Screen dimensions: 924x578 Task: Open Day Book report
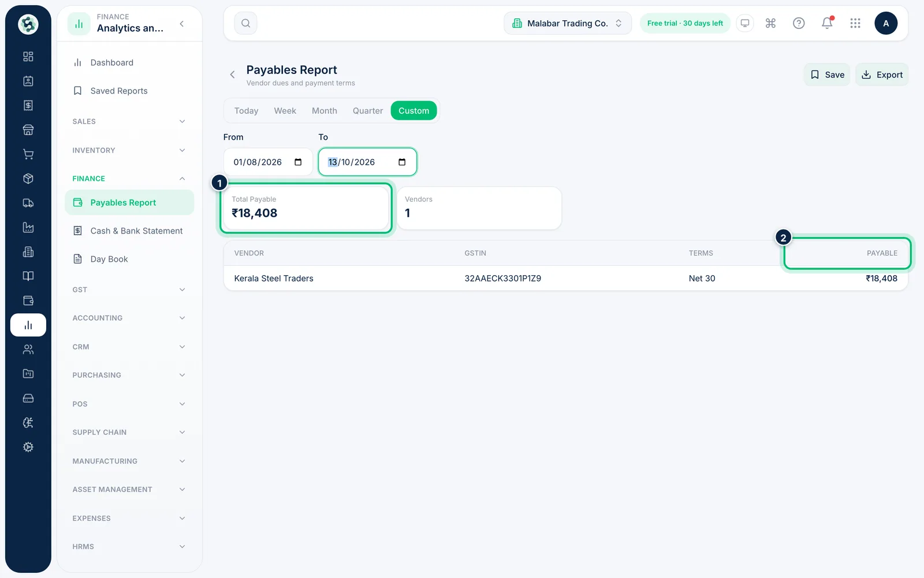click(129, 259)
